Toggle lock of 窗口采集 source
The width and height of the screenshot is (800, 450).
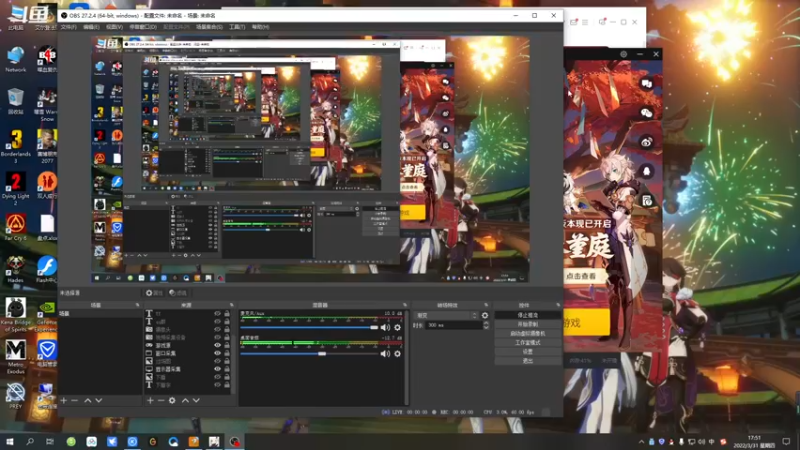point(227,353)
